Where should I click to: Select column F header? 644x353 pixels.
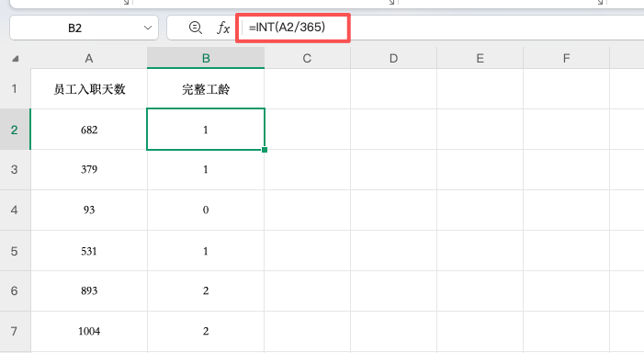tap(567, 58)
